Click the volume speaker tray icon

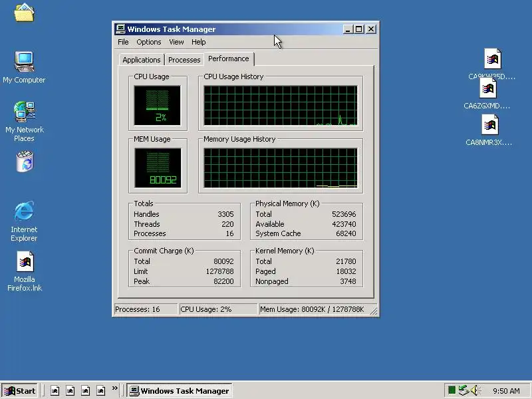tap(475, 390)
